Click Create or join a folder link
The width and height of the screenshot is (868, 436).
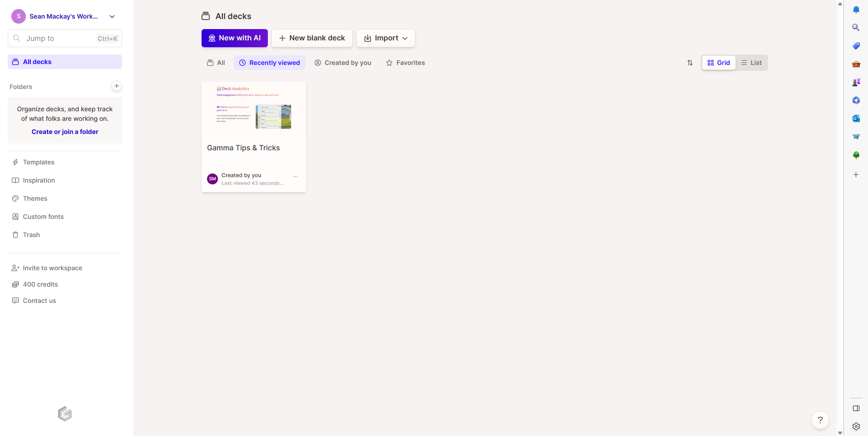[65, 132]
